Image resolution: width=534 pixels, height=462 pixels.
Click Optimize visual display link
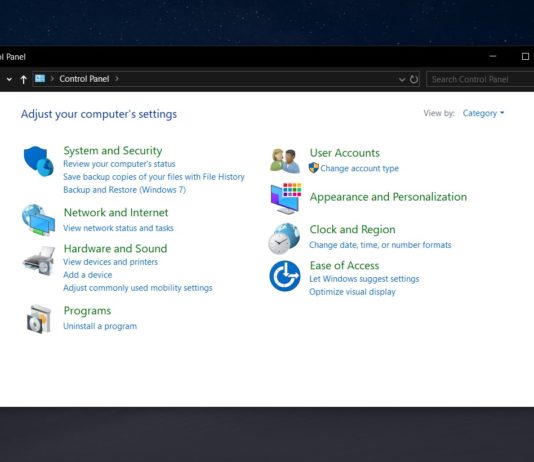tap(352, 292)
